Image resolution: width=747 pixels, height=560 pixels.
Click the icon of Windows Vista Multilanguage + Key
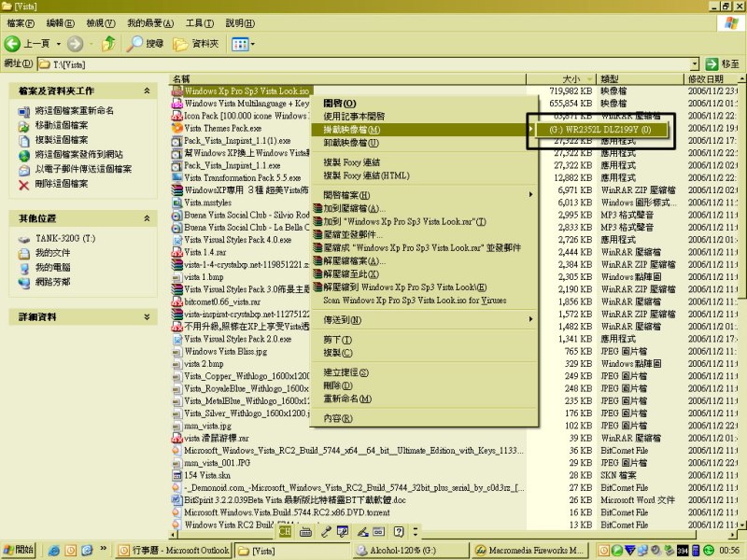tap(177, 104)
